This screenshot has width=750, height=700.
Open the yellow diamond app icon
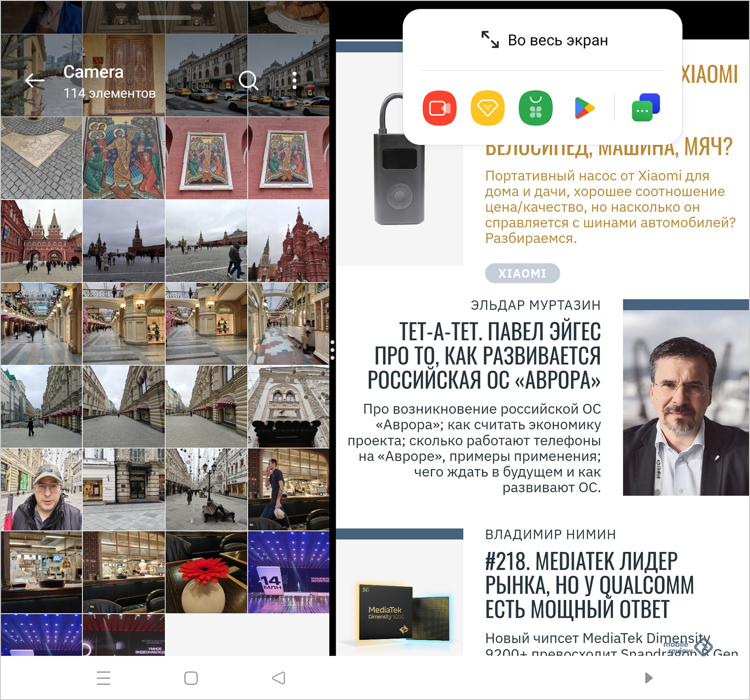487,108
